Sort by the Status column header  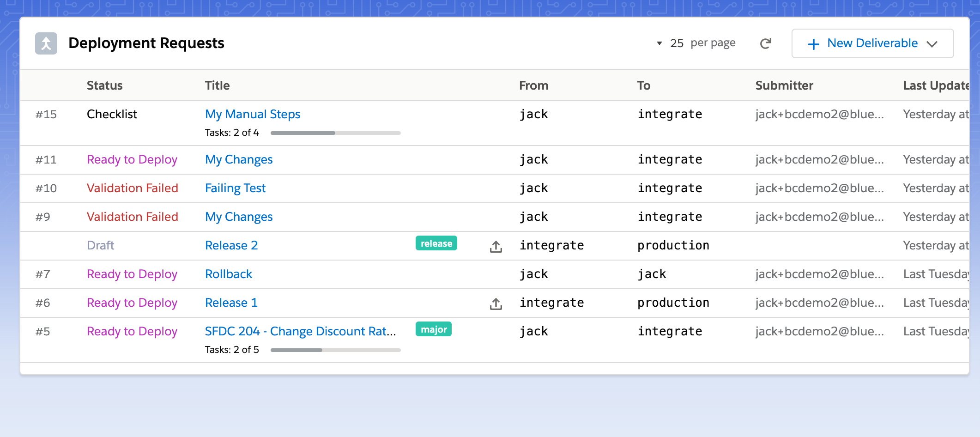point(105,85)
